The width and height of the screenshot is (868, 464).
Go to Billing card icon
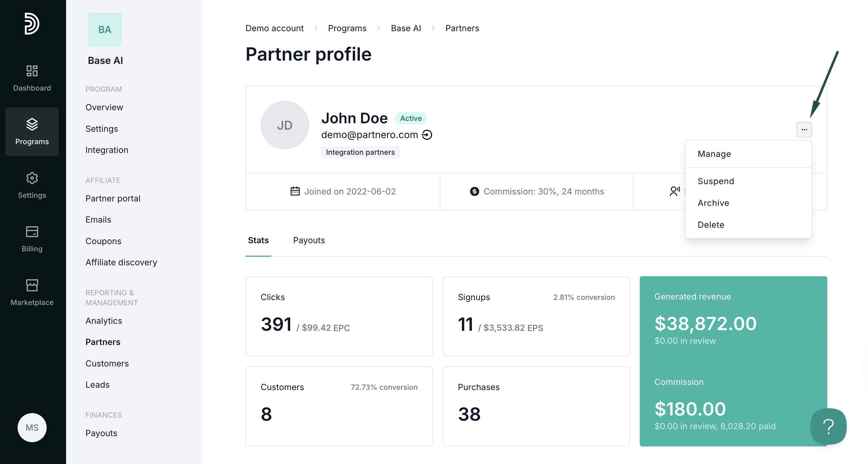click(x=32, y=232)
